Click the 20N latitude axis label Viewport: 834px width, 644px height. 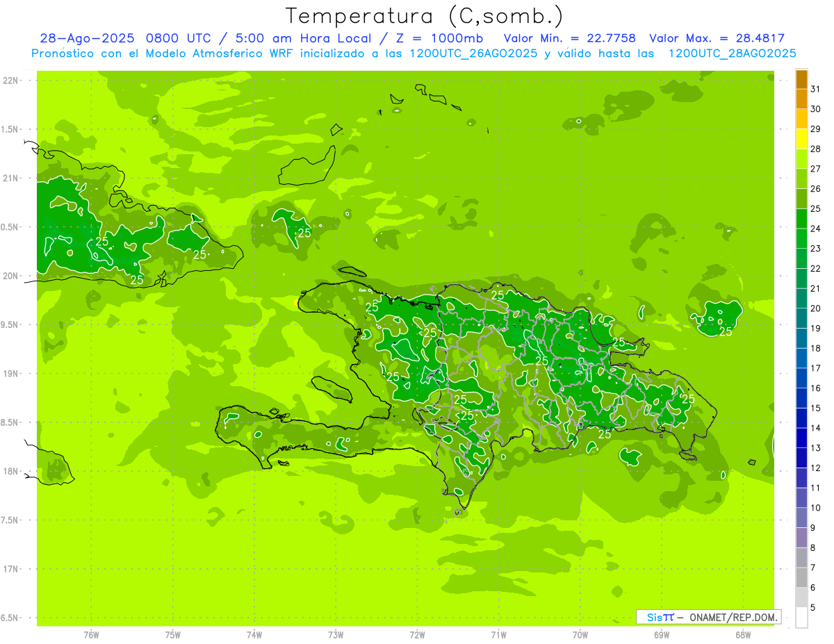click(10, 276)
